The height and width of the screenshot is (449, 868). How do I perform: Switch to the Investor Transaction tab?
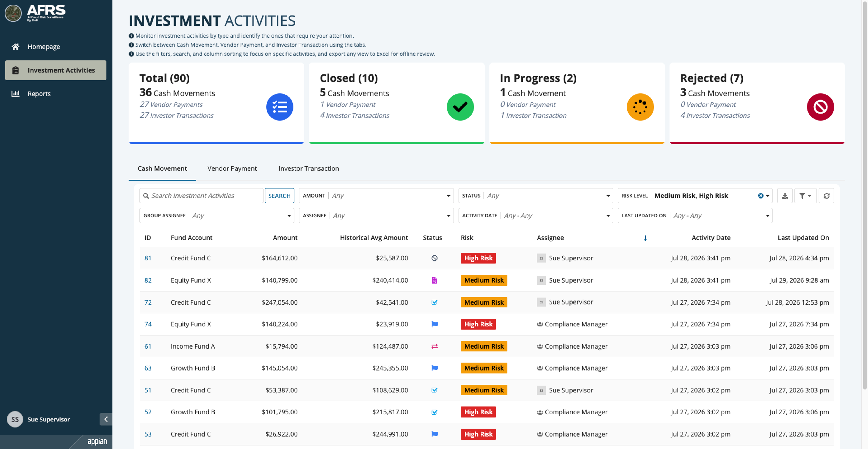click(x=309, y=168)
